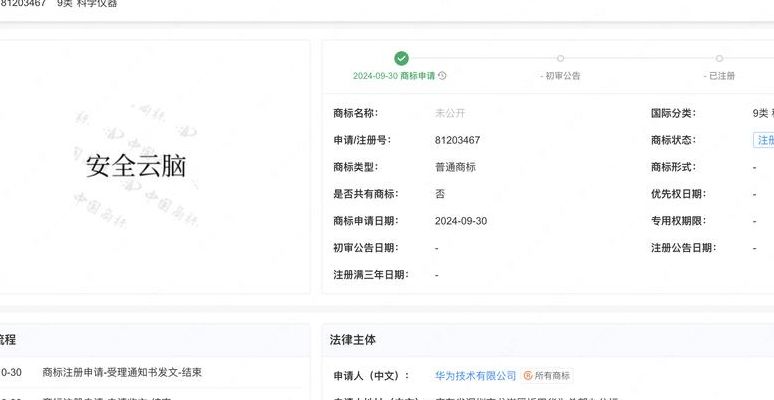
Task: Click the 普通商标 trademark type value
Action: point(455,167)
